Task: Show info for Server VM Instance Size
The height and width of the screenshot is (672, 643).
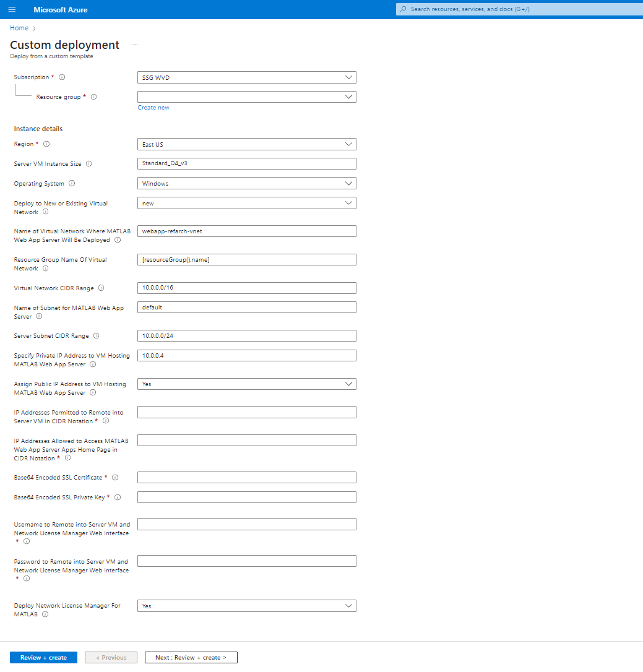Action: (x=88, y=164)
